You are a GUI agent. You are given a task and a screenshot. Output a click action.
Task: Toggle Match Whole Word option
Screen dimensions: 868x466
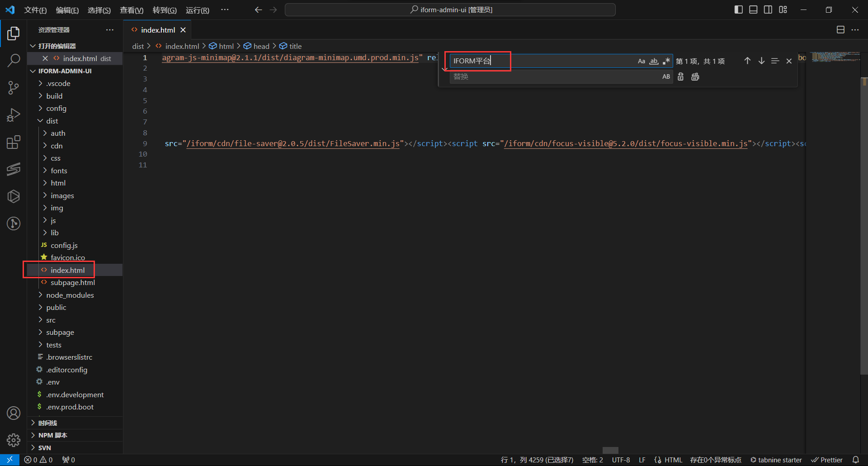pos(654,61)
